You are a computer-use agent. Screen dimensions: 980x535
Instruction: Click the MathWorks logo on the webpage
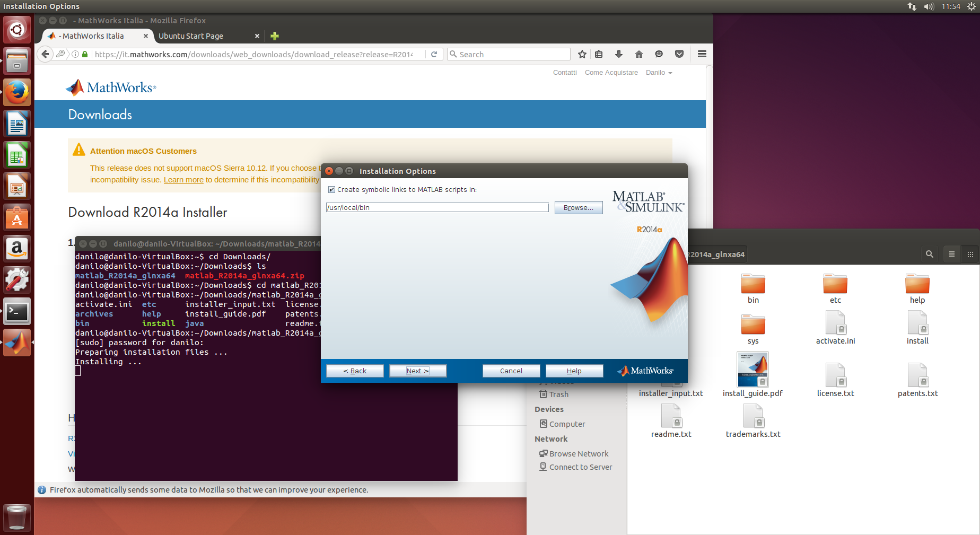coord(111,87)
